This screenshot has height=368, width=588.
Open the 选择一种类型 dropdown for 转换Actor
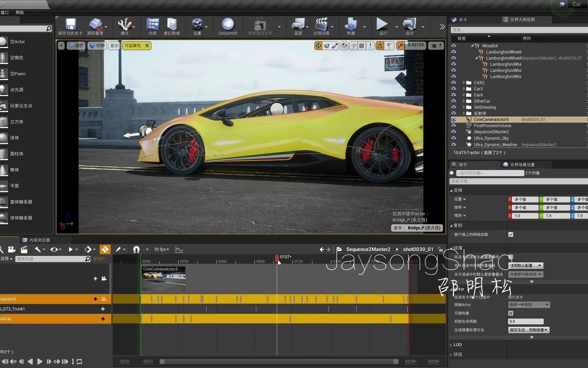click(528, 304)
